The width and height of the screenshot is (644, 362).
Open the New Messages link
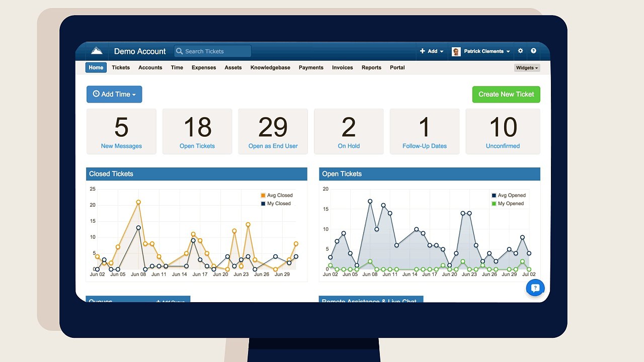[x=121, y=146]
